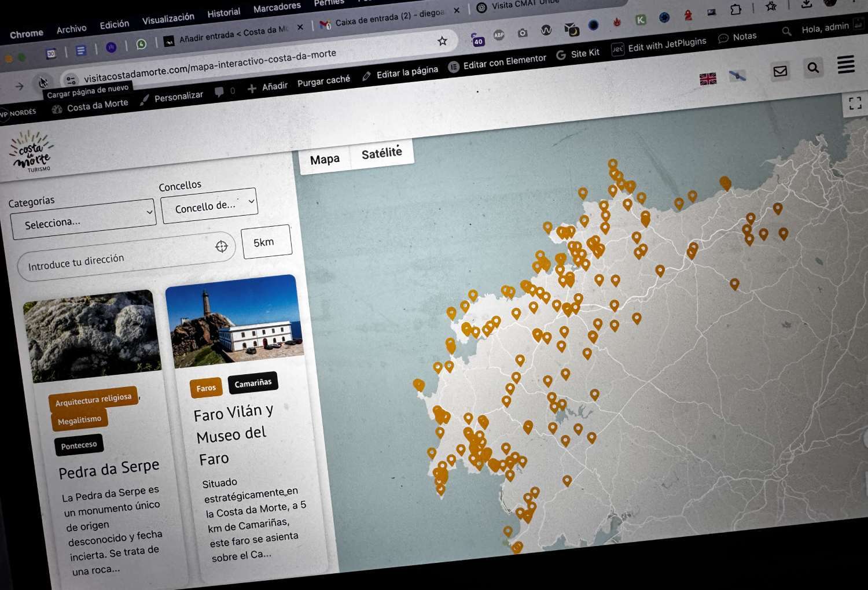Open the Marcadores menu in the menu bar
The image size is (868, 590).
point(277,6)
